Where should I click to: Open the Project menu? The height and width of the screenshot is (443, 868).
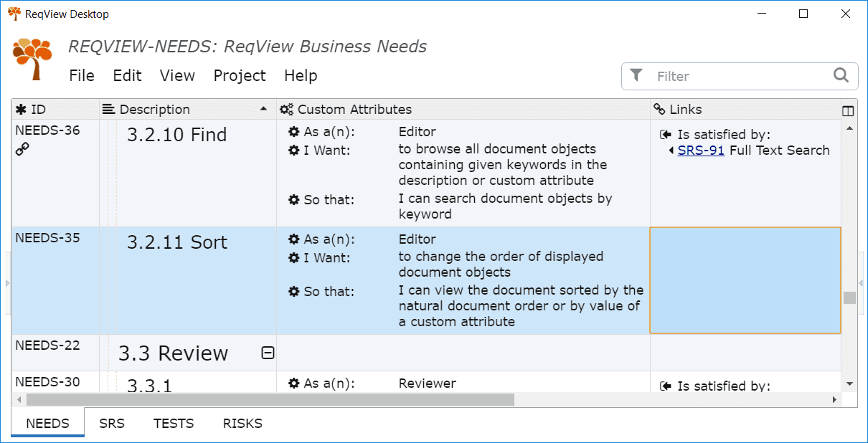pos(240,76)
